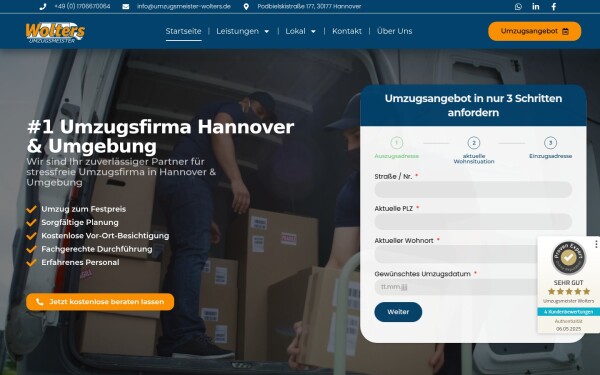The width and height of the screenshot is (600, 375).
Task: Click the three-dot menu on ProvenExpert widget
Action: (x=596, y=244)
